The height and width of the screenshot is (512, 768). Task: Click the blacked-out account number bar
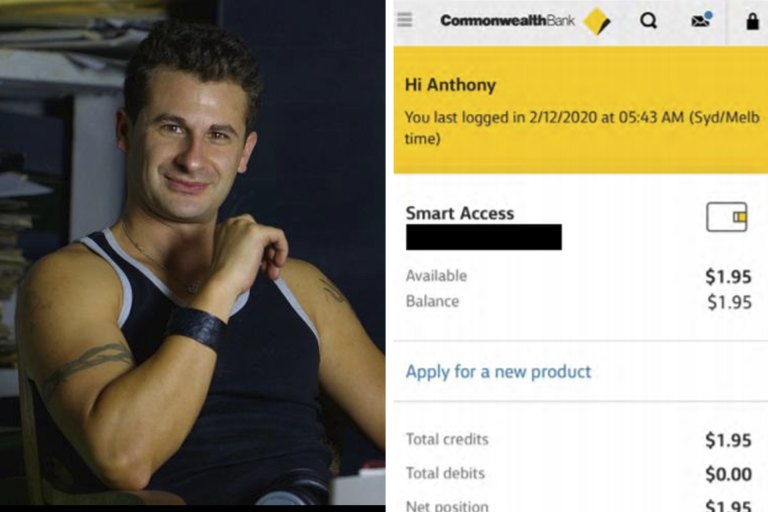coord(483,237)
